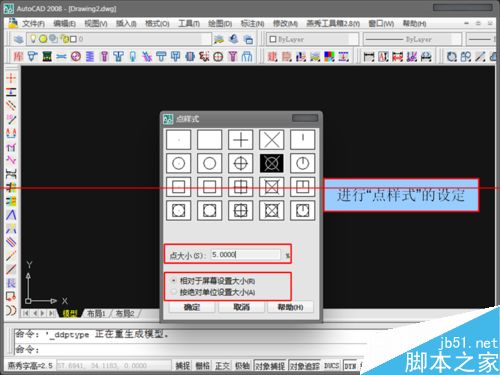Toggle DUCS in status bar
This screenshot has height=375, width=500.
[x=331, y=366]
